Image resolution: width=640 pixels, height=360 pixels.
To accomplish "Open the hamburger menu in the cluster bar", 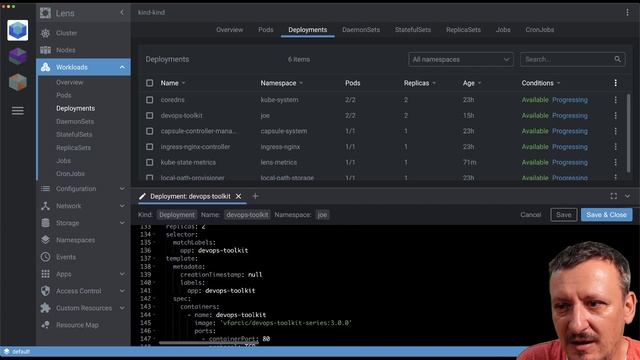I will pyautogui.click(x=18, y=111).
